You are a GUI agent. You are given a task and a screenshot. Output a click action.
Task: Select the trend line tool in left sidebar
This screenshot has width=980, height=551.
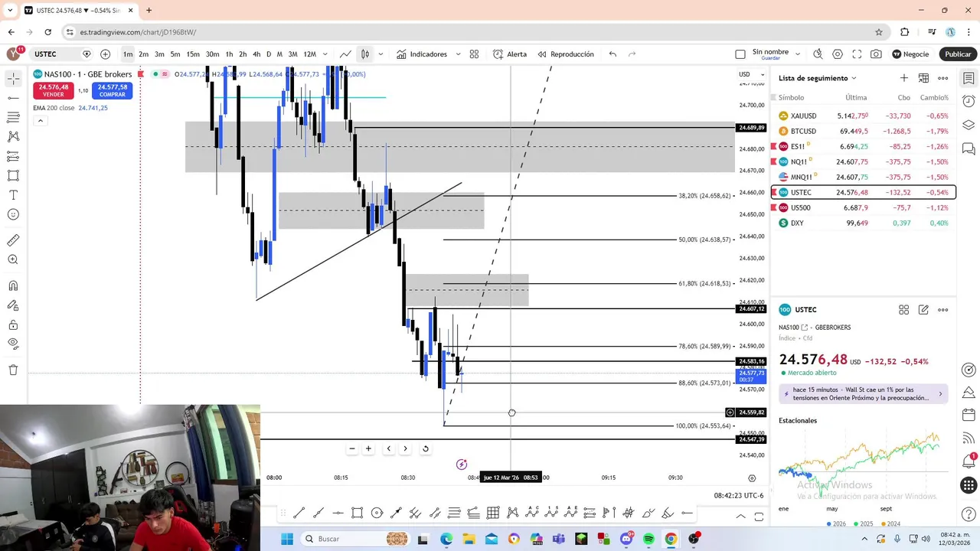13,98
